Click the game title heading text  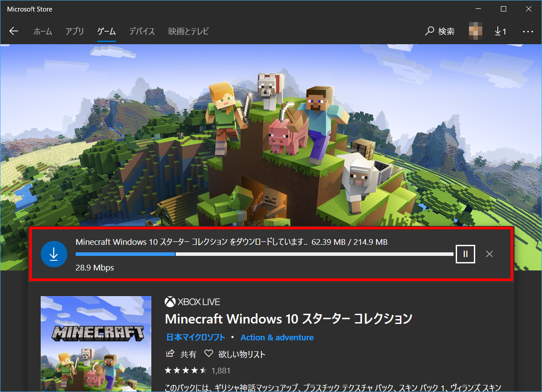coord(288,318)
